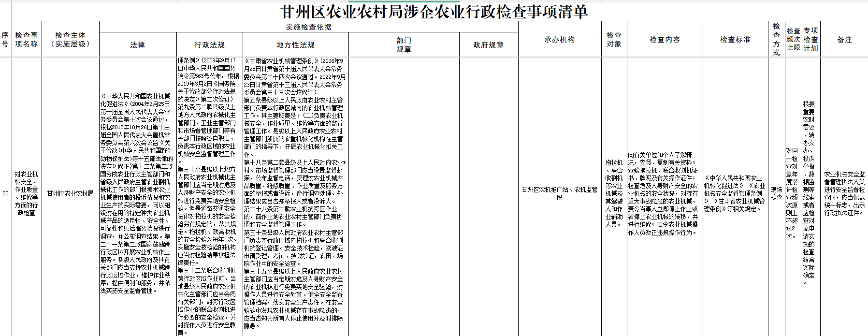The width and height of the screenshot is (868, 336).
Task: Click the 现场检查 cell
Action: click(x=776, y=193)
